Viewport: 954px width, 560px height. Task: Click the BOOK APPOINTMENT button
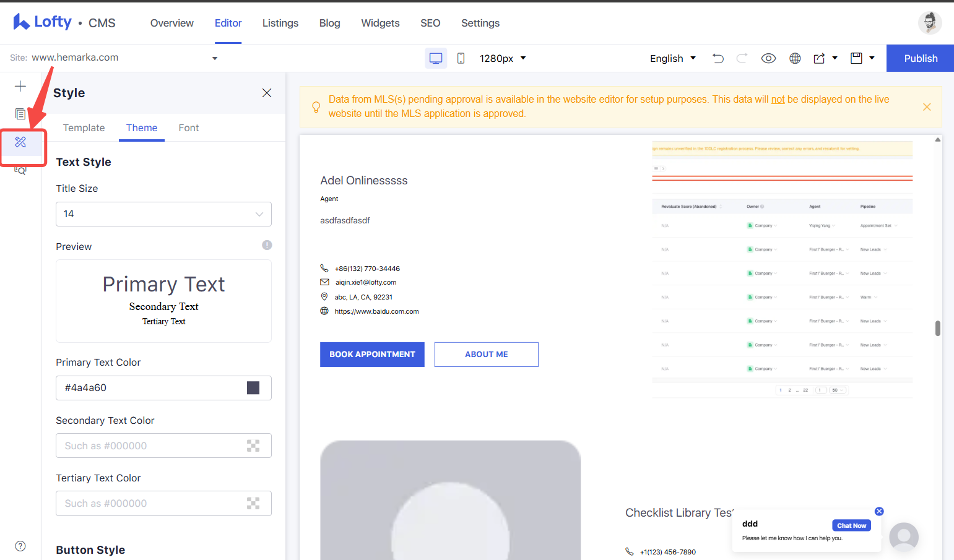pos(372,355)
